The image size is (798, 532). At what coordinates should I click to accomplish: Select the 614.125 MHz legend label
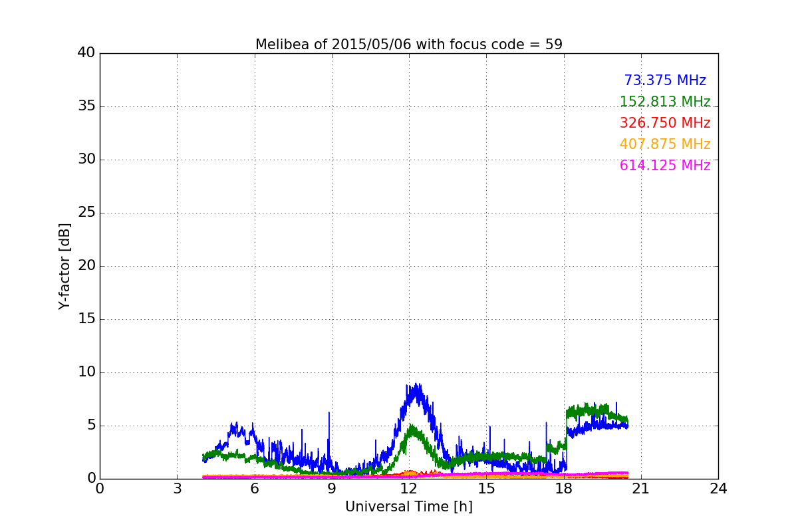665,166
